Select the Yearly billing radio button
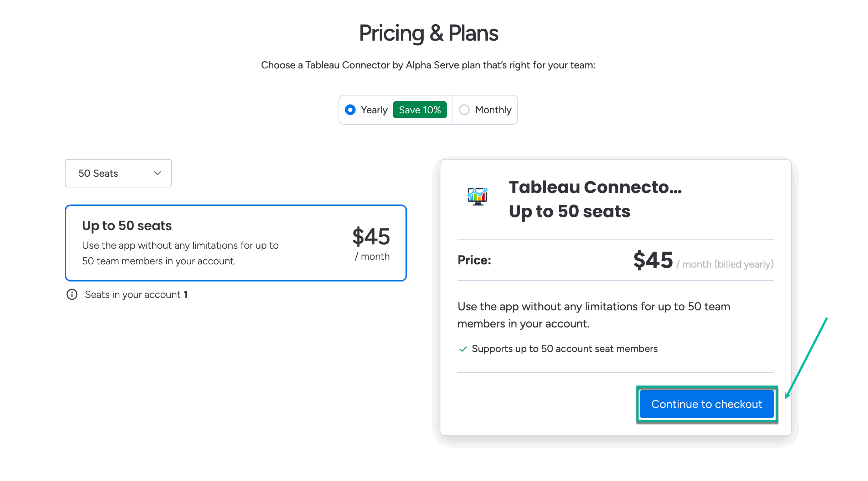868x481 pixels. pos(350,110)
